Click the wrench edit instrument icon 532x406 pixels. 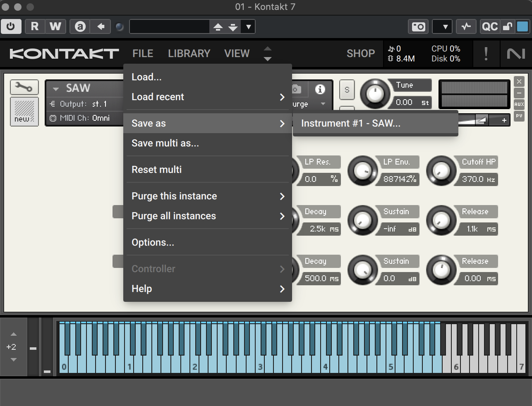coord(24,87)
